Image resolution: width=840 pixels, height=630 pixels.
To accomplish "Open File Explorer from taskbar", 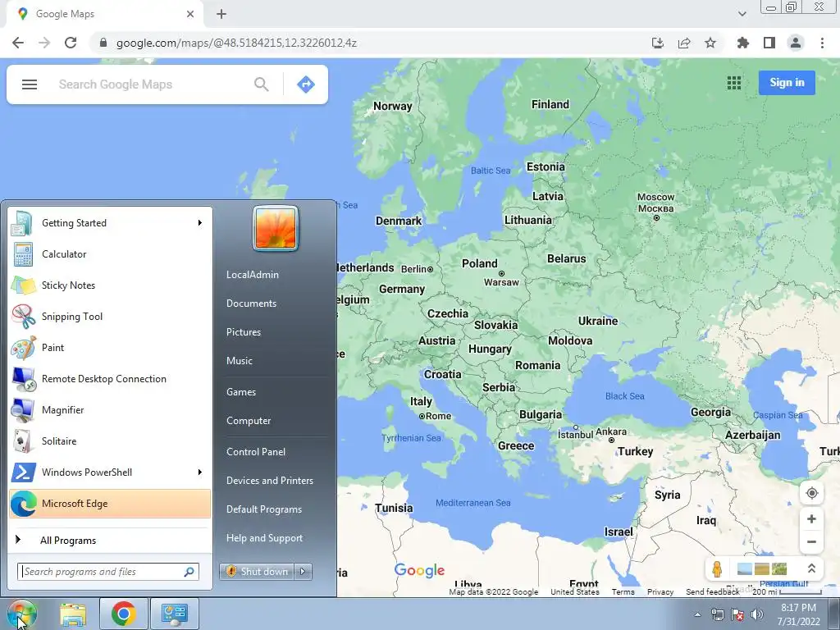I will 73,614.
